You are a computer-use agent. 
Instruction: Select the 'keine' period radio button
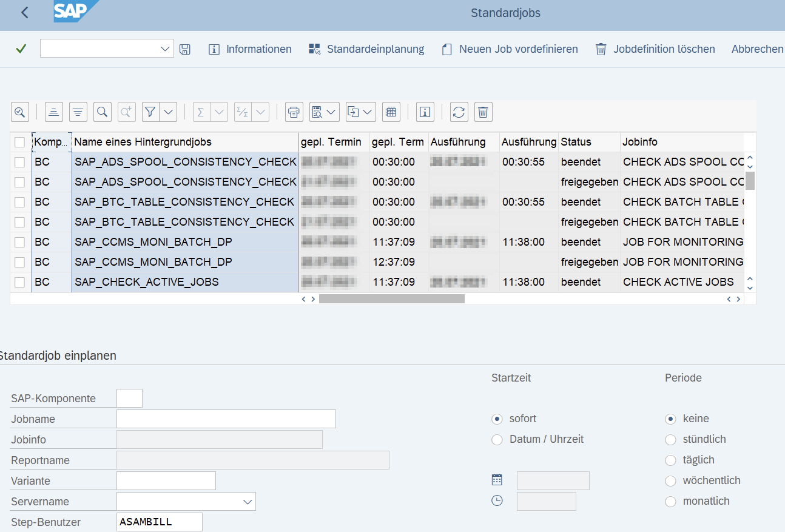point(670,419)
